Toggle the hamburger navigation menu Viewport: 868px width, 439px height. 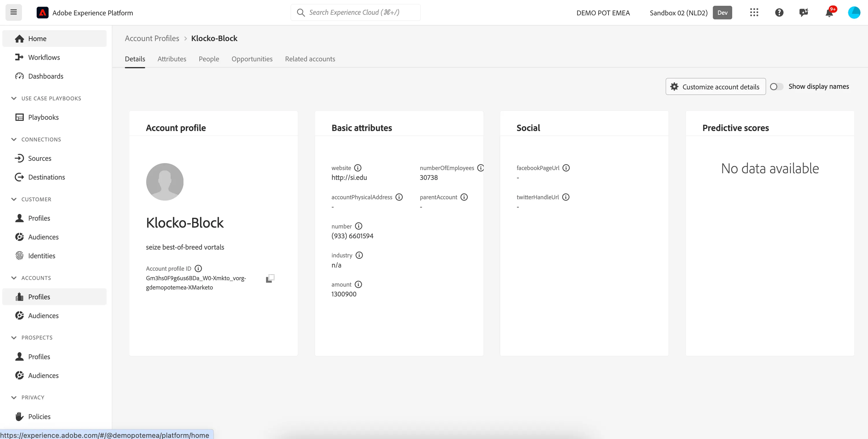[14, 12]
